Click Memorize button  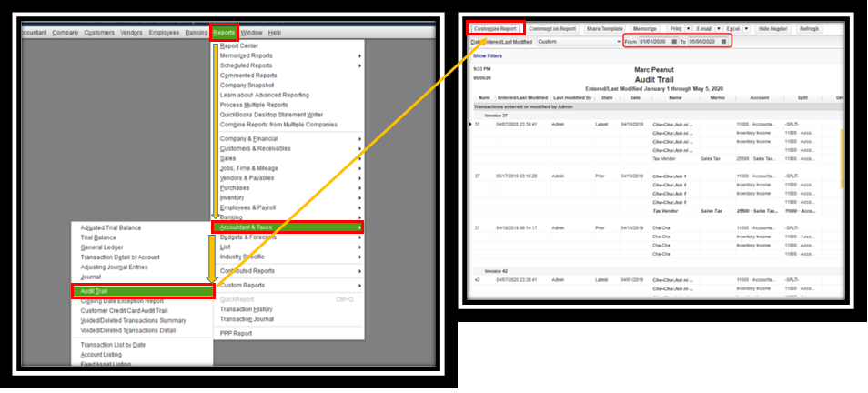(645, 29)
